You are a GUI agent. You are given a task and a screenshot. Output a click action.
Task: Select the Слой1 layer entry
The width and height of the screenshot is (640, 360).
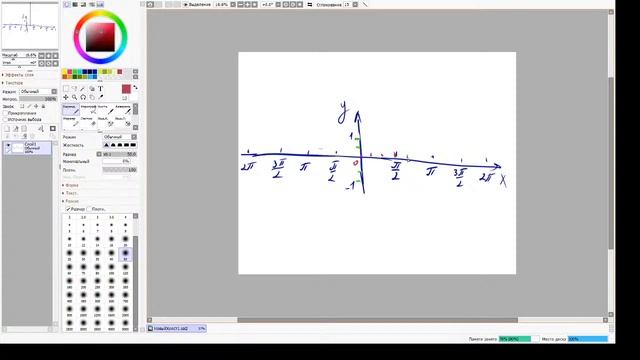27,148
